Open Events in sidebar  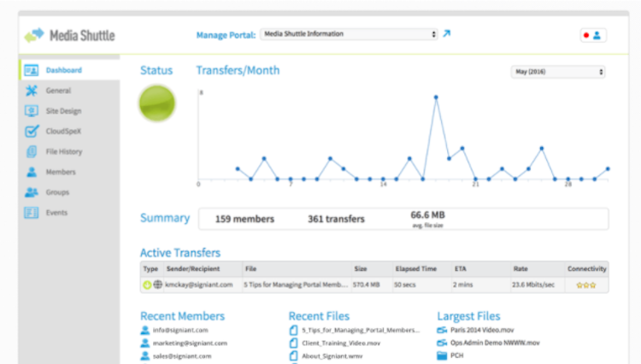[x=56, y=213]
